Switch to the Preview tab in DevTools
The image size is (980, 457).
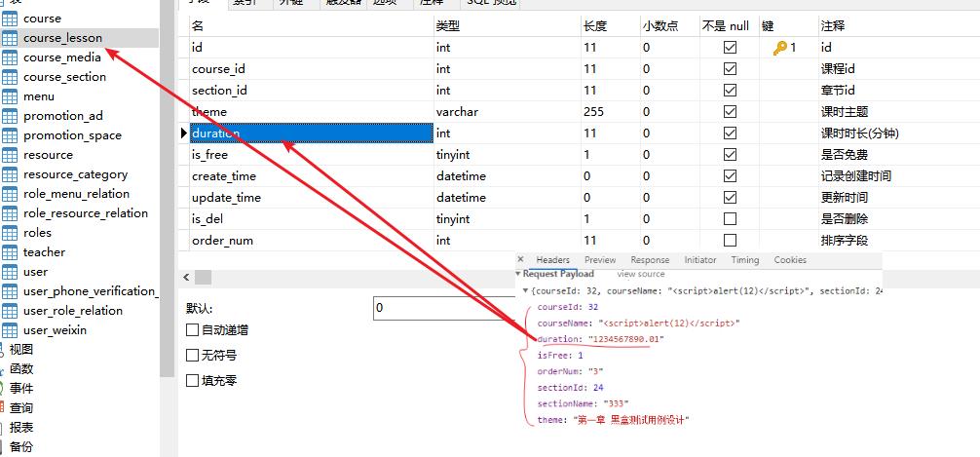point(600,259)
